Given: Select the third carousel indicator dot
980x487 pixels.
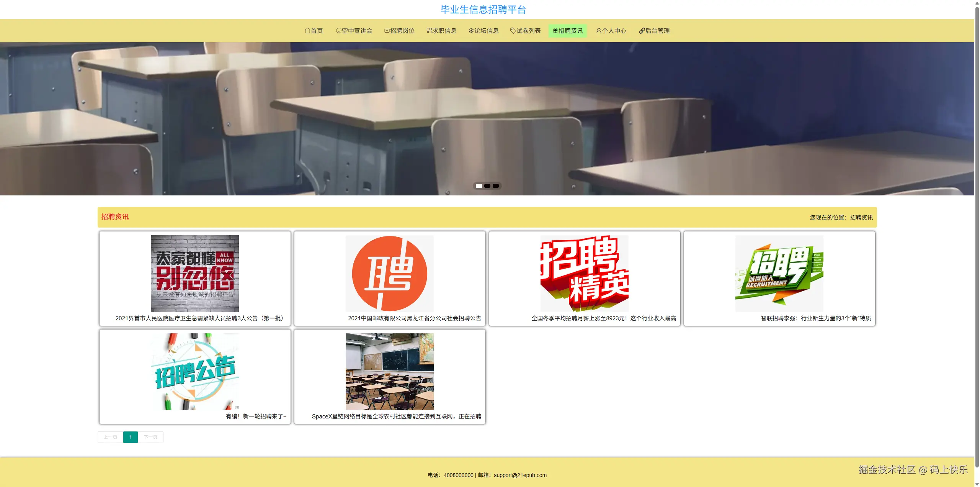Looking at the screenshot, I should (x=495, y=186).
